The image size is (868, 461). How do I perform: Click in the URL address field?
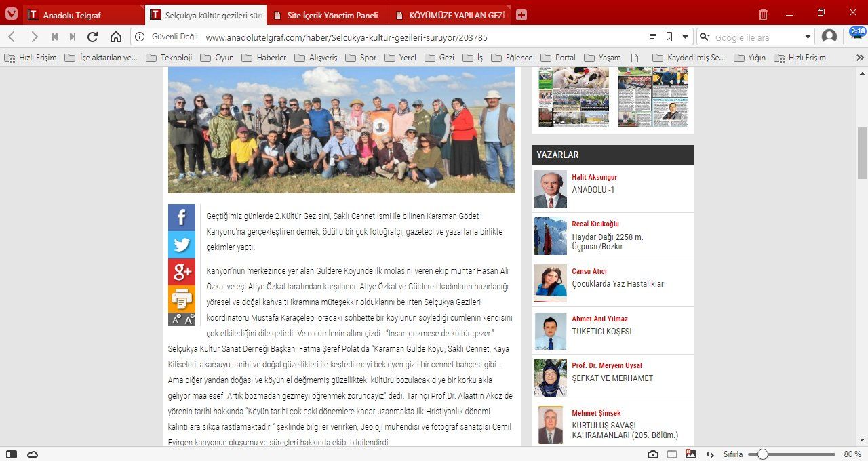(x=424, y=37)
